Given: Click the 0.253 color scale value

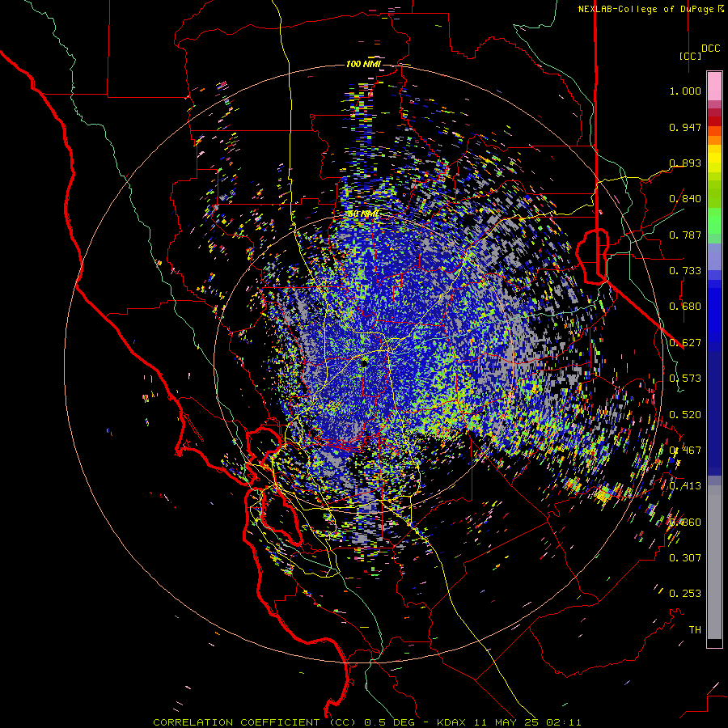Looking at the screenshot, I should click(685, 594).
